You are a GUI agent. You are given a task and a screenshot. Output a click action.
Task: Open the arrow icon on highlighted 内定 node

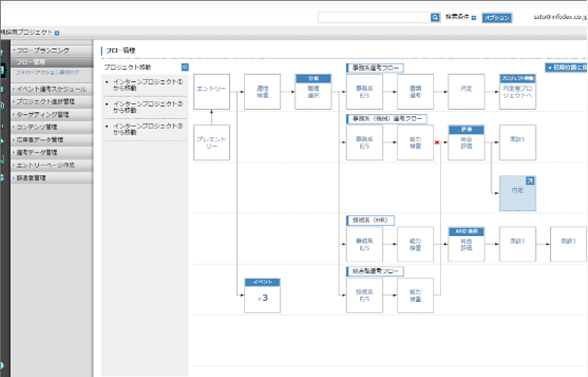(x=530, y=181)
